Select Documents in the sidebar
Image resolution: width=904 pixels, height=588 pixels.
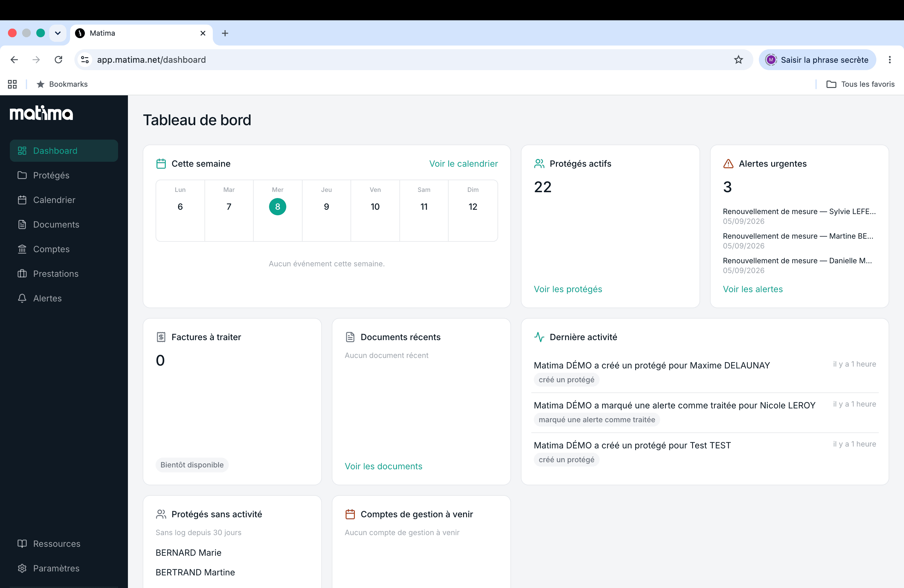[64, 224]
